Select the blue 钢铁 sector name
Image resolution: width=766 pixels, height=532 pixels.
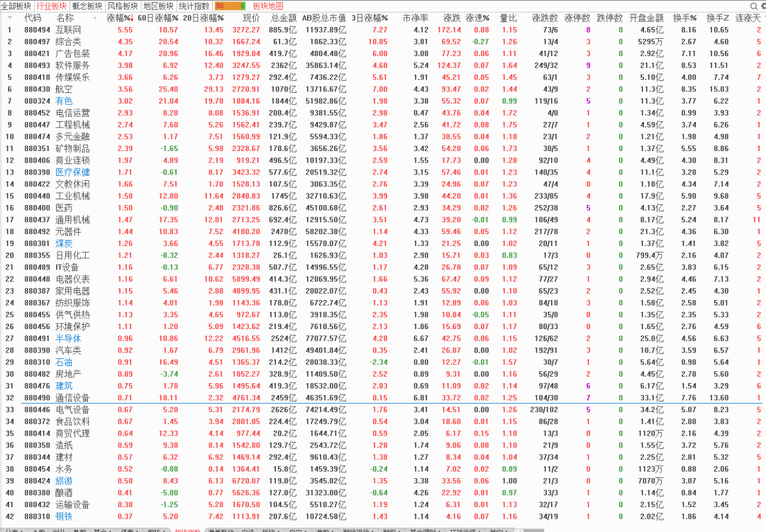pyautogui.click(x=64, y=516)
